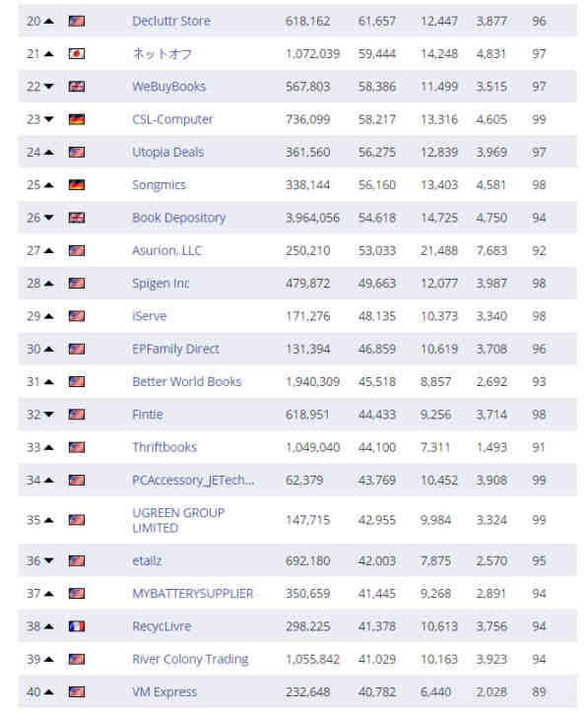Open the Thriftbooks seller page
Image resolution: width=588 pixels, height=716 pixels.
click(164, 447)
